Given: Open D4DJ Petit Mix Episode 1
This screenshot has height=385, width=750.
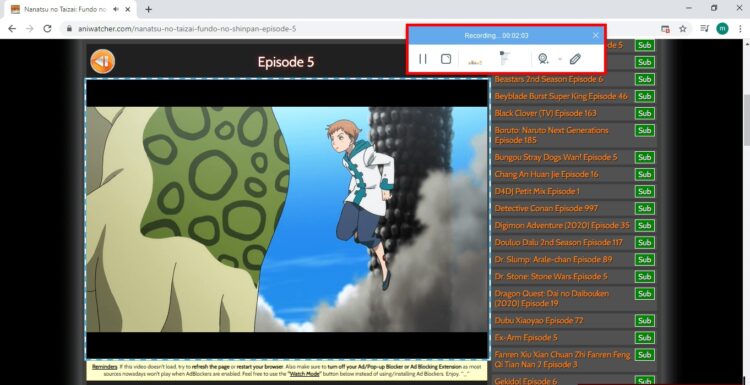Looking at the screenshot, I should 537,191.
